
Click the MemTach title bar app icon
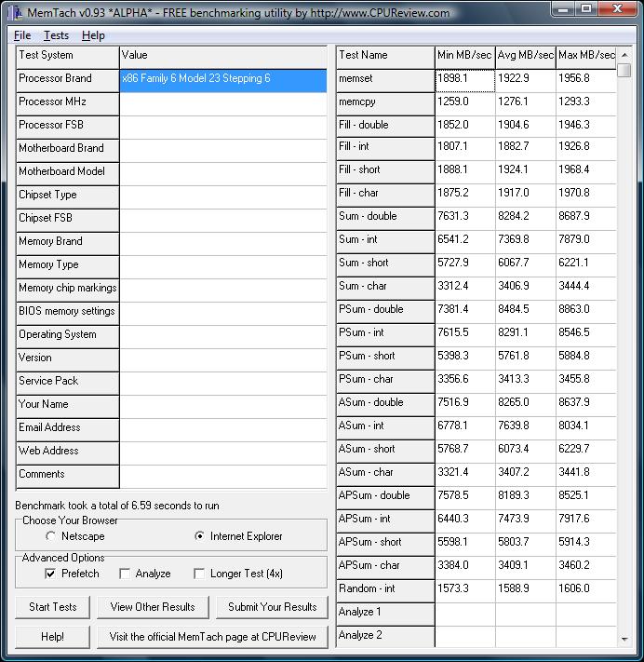(16, 13)
